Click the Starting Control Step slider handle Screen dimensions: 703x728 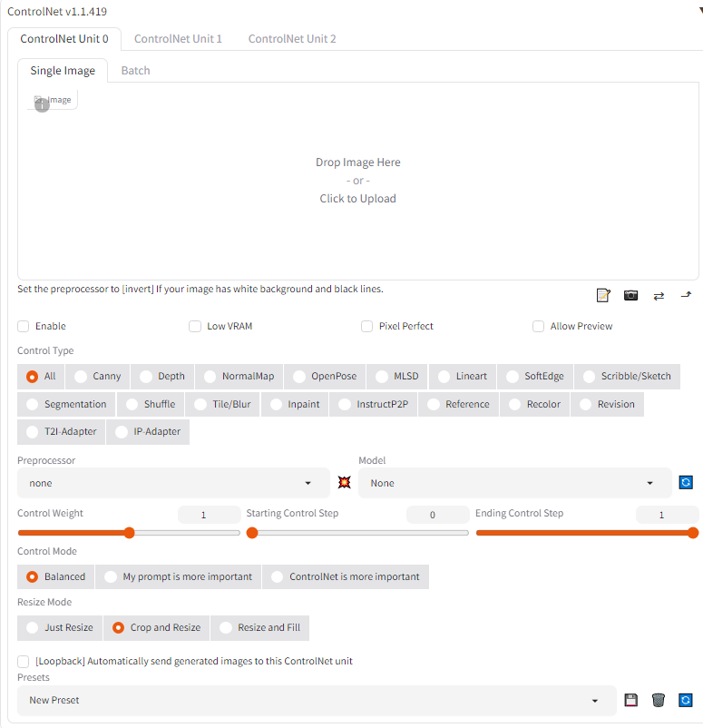click(252, 533)
